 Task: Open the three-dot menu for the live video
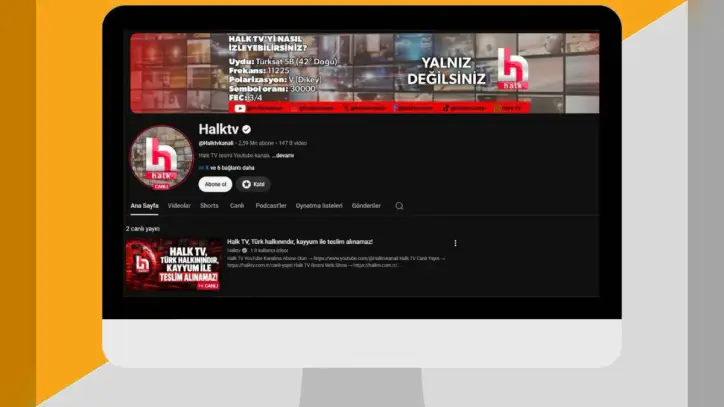point(455,243)
